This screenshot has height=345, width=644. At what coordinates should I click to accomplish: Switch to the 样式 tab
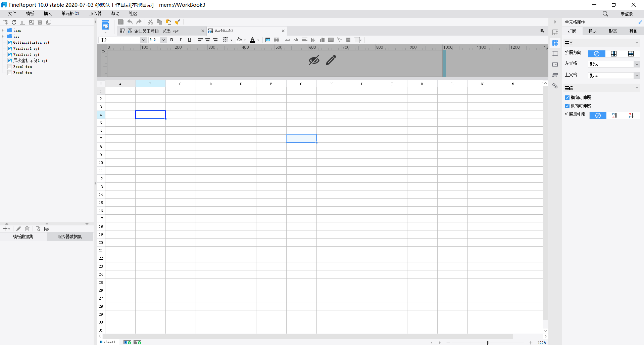[593, 31]
